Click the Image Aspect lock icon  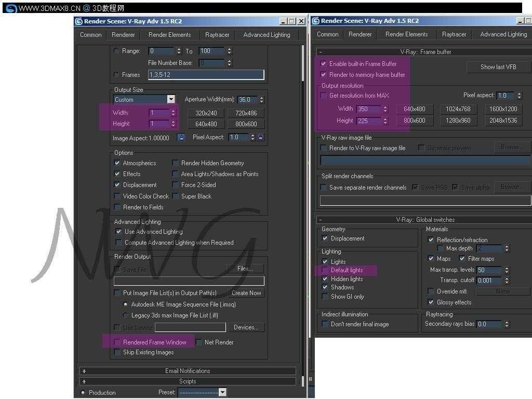click(181, 137)
